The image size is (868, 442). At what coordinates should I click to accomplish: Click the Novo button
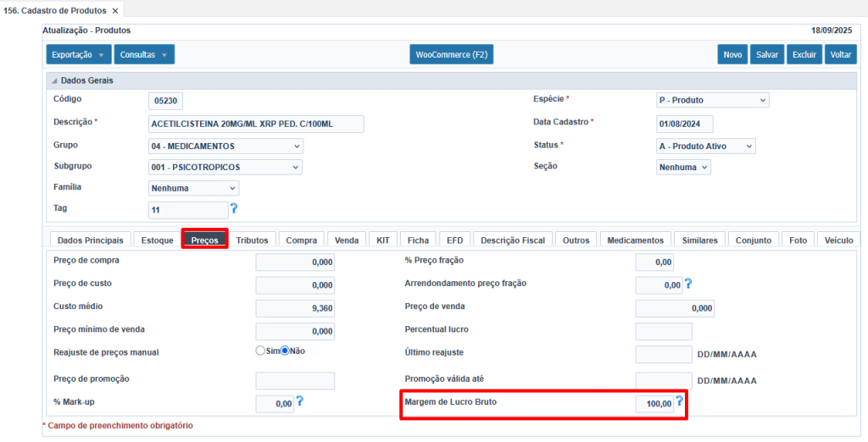pyautogui.click(x=732, y=55)
